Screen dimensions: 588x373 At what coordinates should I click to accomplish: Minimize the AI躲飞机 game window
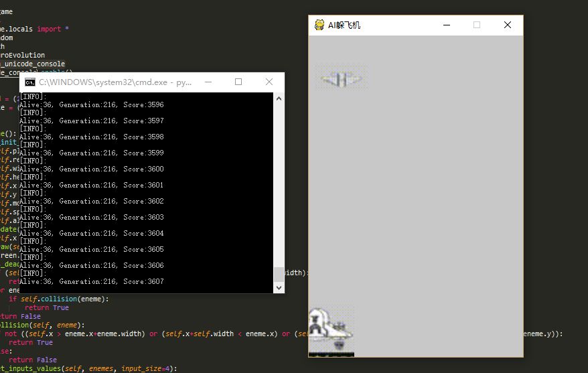[447, 25]
